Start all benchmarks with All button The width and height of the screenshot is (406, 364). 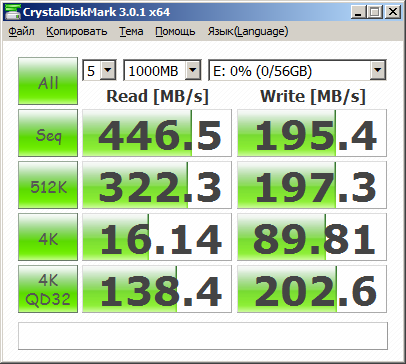point(48,81)
